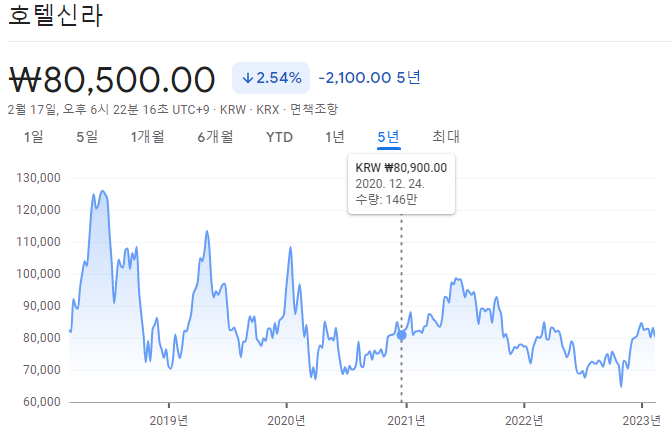Click the -2,100.00 5년 change text
Image resolution: width=672 pixels, height=437 pixels.
click(369, 78)
